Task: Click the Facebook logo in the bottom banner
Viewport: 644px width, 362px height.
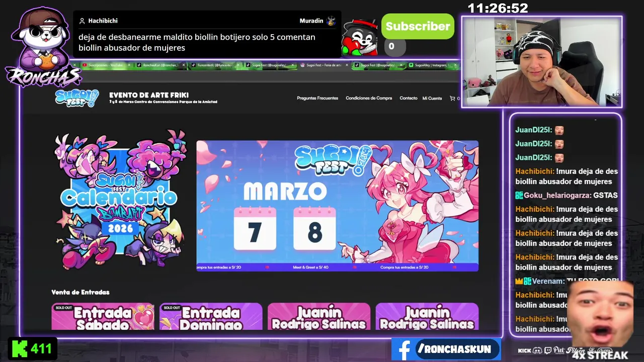Action: pos(404,349)
